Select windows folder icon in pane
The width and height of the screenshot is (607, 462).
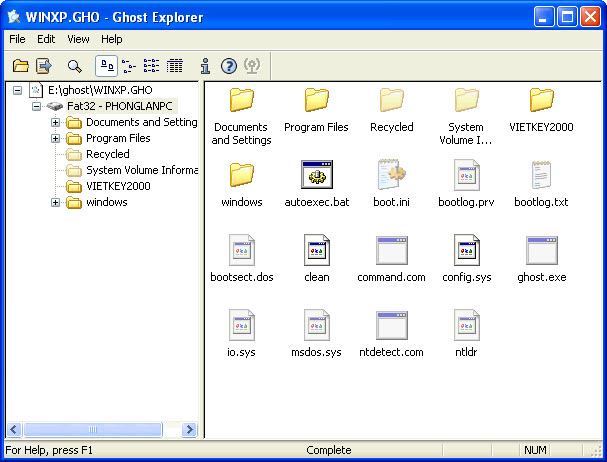point(242,175)
